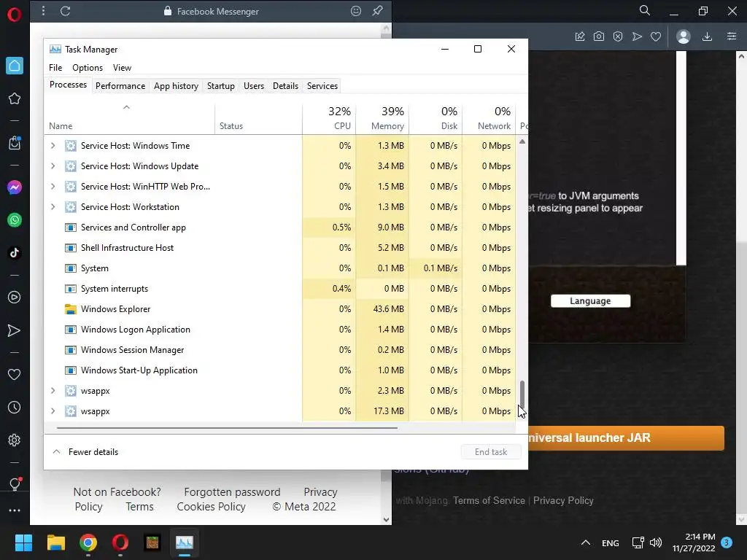Sort processes by CPU column header

click(x=329, y=118)
